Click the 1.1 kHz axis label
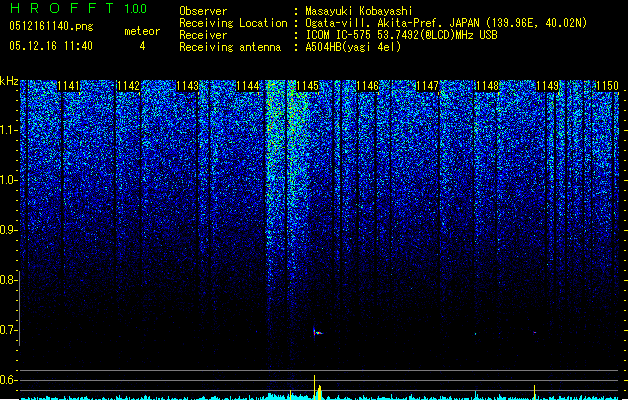Screen dimensions: 629x400 click(9, 130)
